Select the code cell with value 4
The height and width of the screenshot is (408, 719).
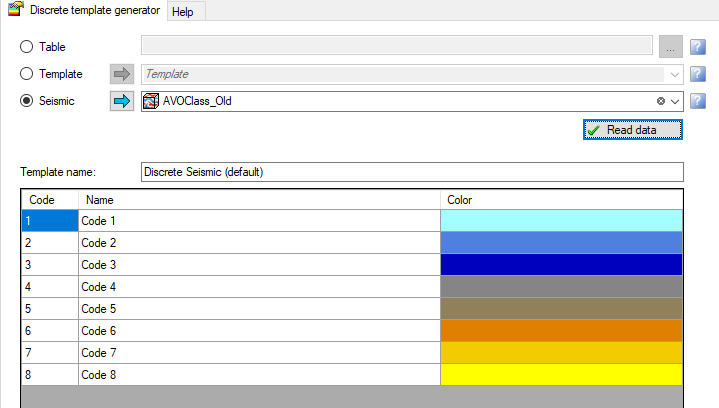[50, 287]
